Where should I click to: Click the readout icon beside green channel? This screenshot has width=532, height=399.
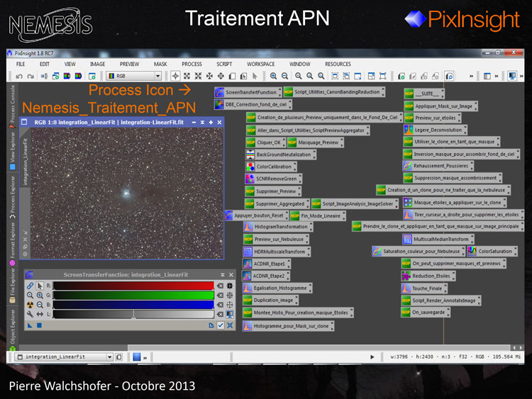tap(230, 296)
